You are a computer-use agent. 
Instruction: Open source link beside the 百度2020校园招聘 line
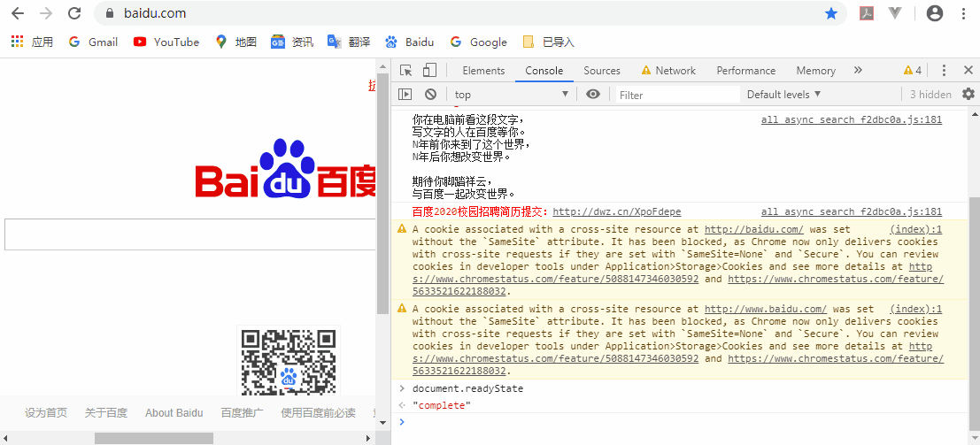852,211
